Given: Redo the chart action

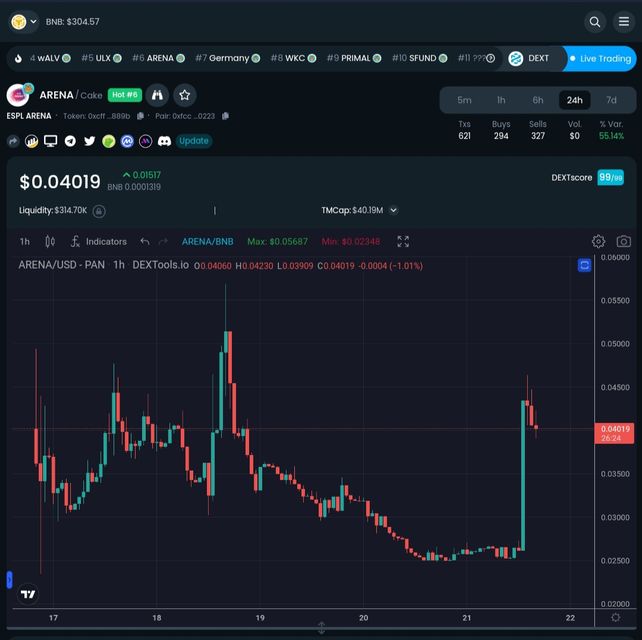Looking at the screenshot, I should [163, 242].
